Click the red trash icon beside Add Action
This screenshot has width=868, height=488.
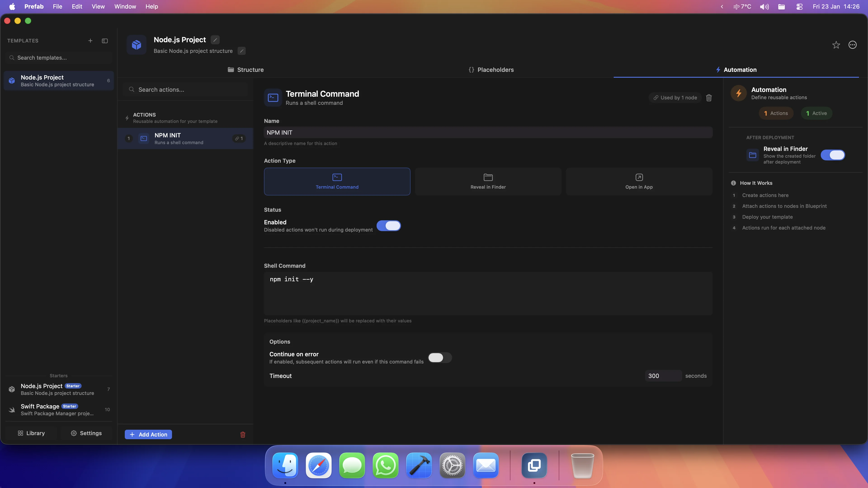[243, 434]
